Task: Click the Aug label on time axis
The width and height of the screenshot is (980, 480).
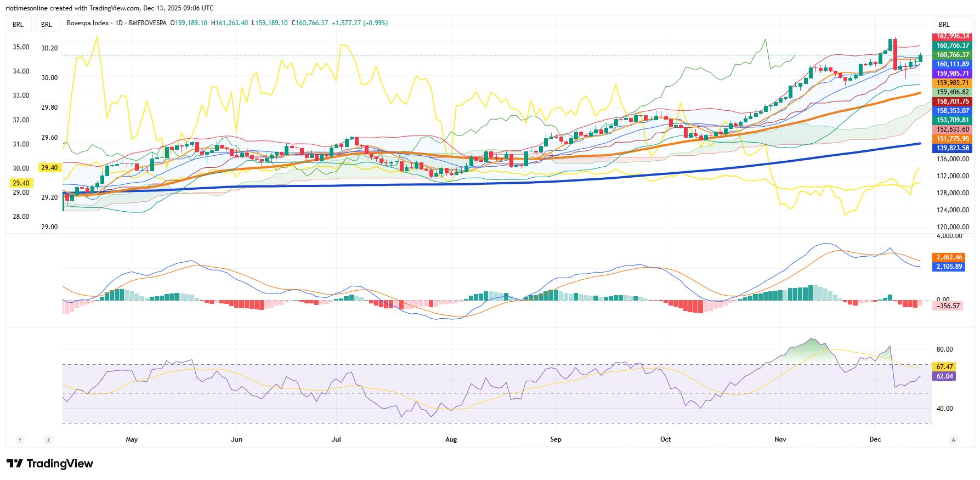Action: tap(451, 439)
